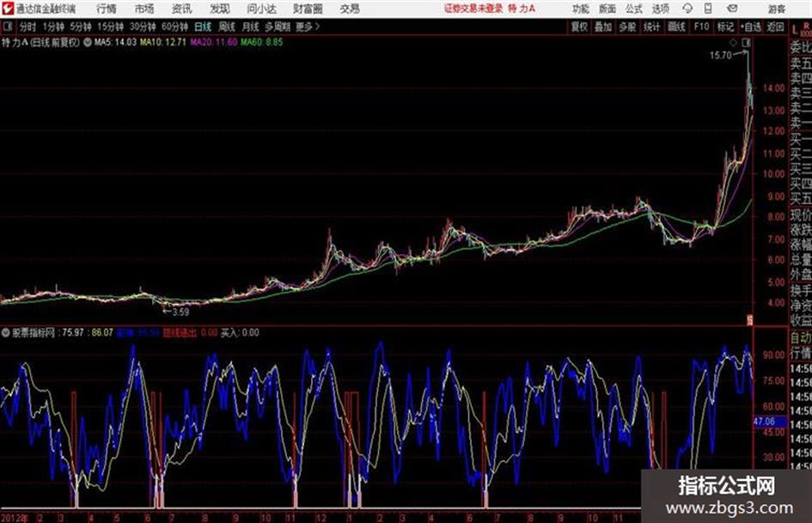
Task: Open the 发现 menu
Action: coord(220,9)
